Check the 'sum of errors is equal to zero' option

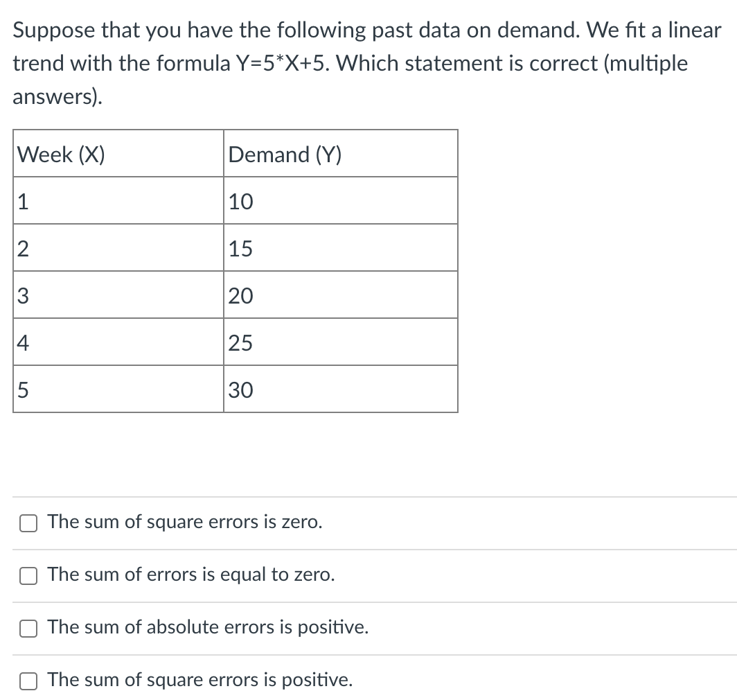pyautogui.click(x=28, y=576)
